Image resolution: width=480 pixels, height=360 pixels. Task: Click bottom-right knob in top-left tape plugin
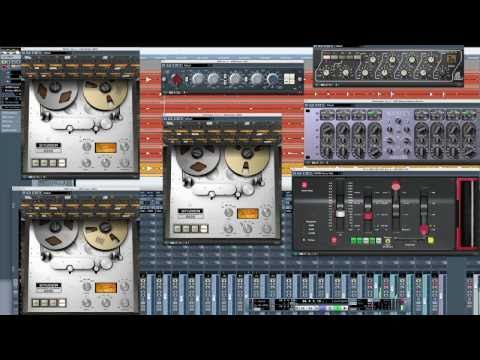pyautogui.click(x=124, y=163)
